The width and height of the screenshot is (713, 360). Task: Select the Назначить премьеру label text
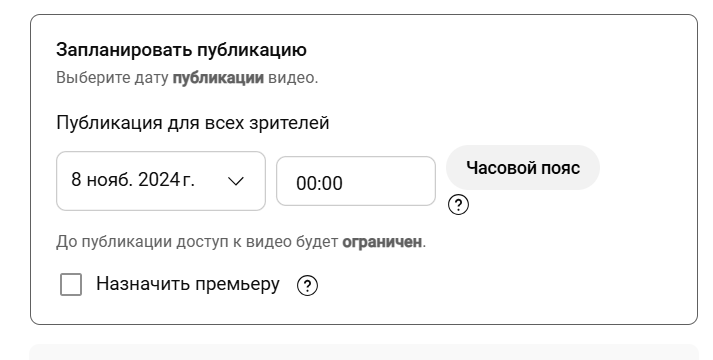188,285
